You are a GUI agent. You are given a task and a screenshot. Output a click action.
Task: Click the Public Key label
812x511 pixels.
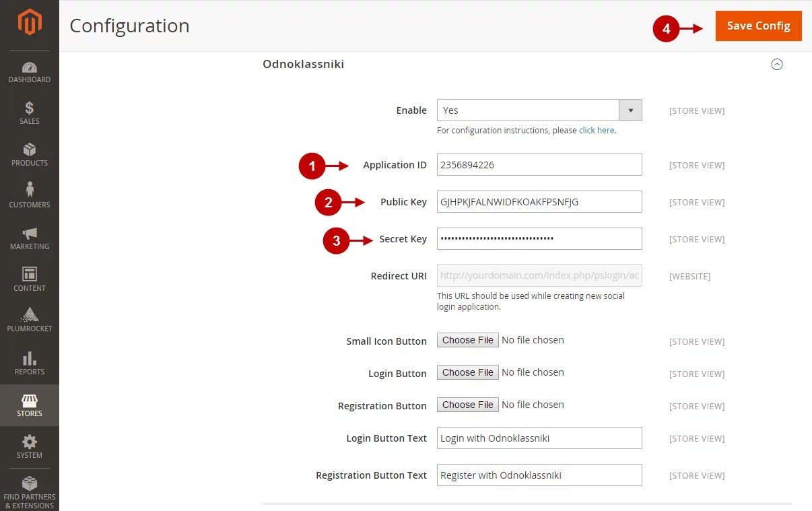[403, 202]
